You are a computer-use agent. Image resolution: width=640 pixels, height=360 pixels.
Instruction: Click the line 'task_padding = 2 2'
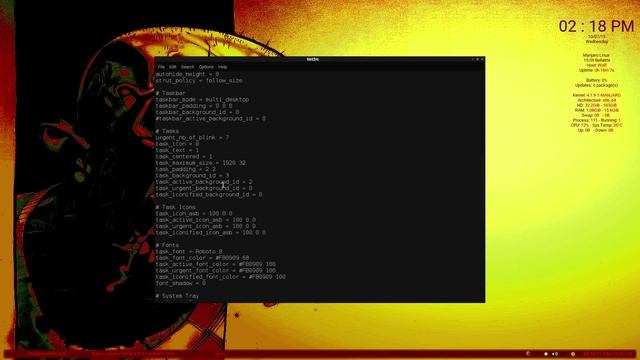(186, 169)
